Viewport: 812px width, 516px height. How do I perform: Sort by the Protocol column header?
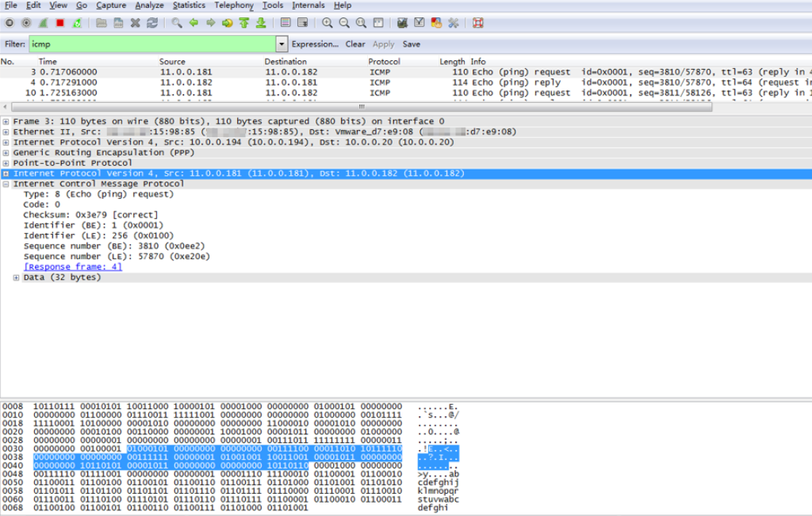pos(385,61)
